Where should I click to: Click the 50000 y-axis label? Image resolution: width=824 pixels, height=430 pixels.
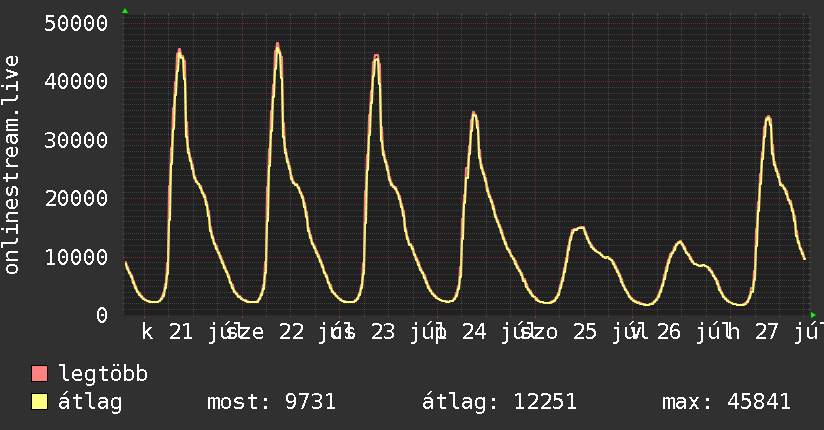[76, 23]
